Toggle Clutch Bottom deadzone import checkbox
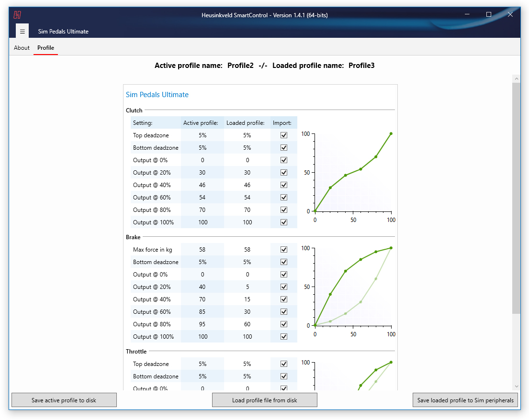 pos(284,148)
